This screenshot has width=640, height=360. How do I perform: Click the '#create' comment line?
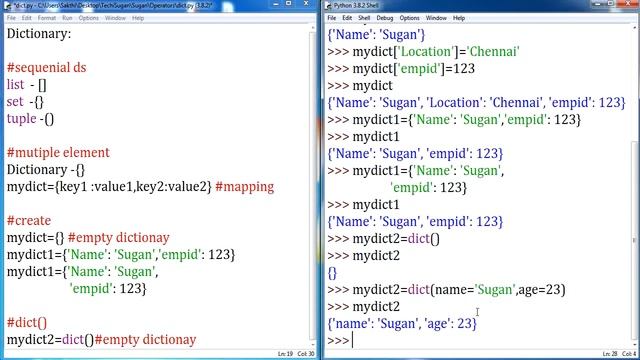click(29, 221)
